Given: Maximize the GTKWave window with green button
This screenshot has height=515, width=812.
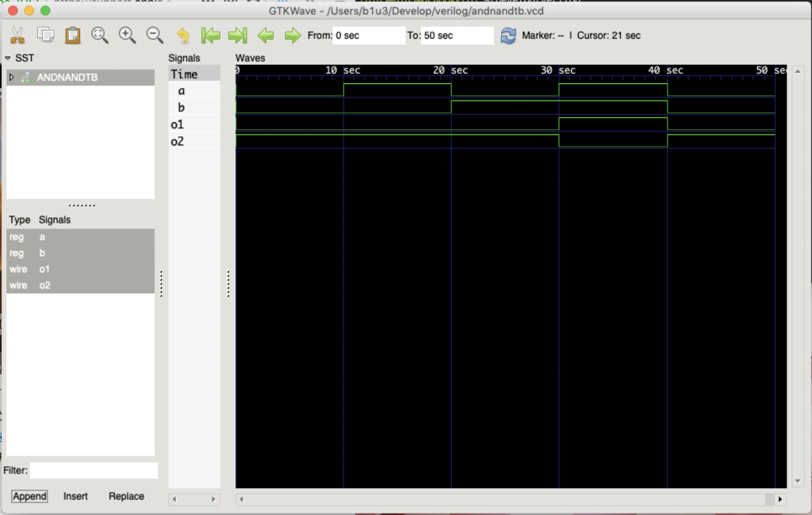Looking at the screenshot, I should coord(45,11).
